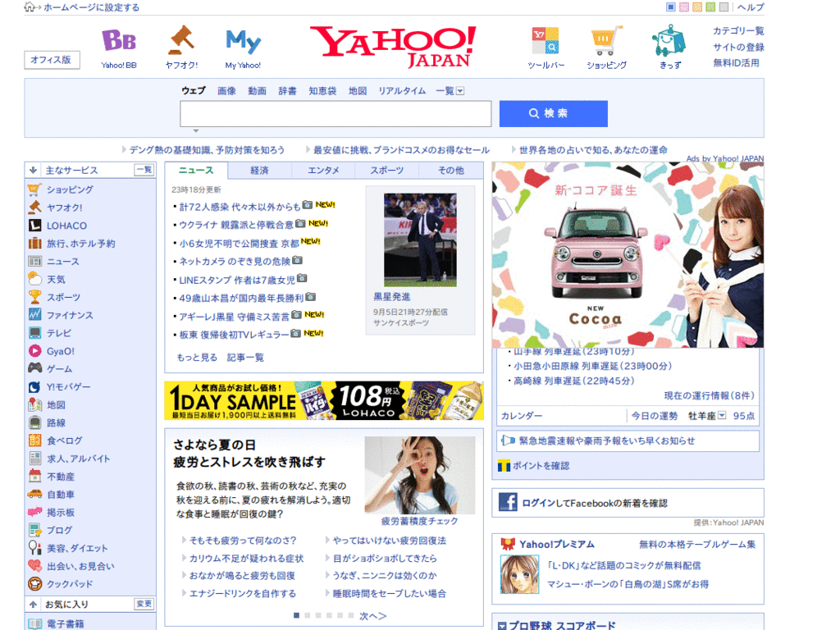Screen dimensions: 840x630
Task: Click the Cocoa car advertisement
Action: (x=628, y=255)
